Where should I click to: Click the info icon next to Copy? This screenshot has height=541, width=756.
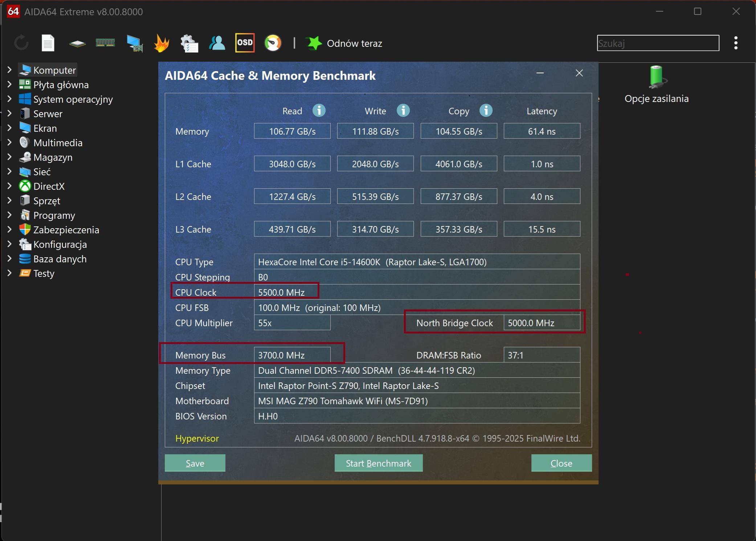[x=486, y=110]
